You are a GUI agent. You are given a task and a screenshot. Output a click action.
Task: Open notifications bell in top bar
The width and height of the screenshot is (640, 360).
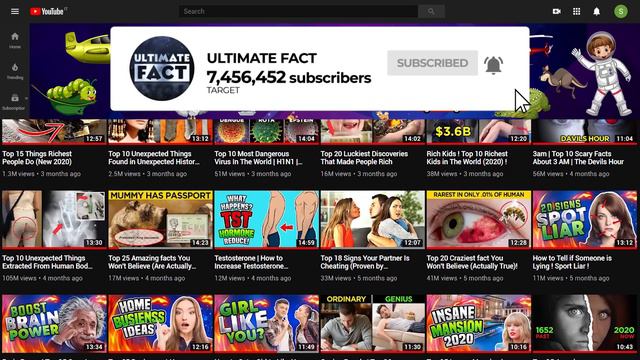[x=596, y=11]
